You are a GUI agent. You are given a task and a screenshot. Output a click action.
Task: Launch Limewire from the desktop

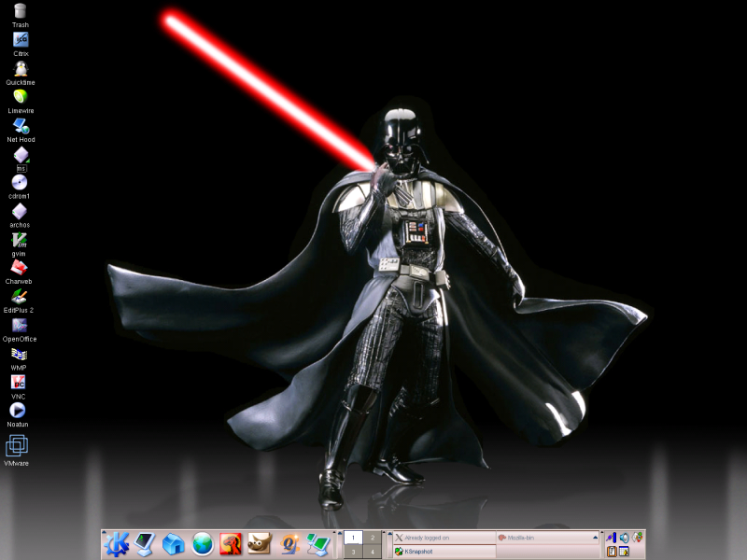(20, 97)
